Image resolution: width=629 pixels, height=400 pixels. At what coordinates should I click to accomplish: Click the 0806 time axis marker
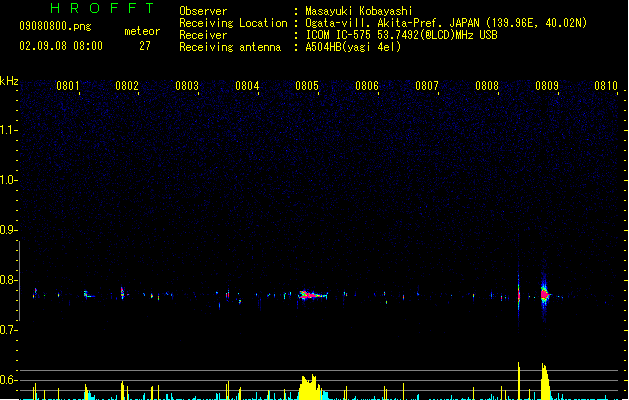point(367,86)
